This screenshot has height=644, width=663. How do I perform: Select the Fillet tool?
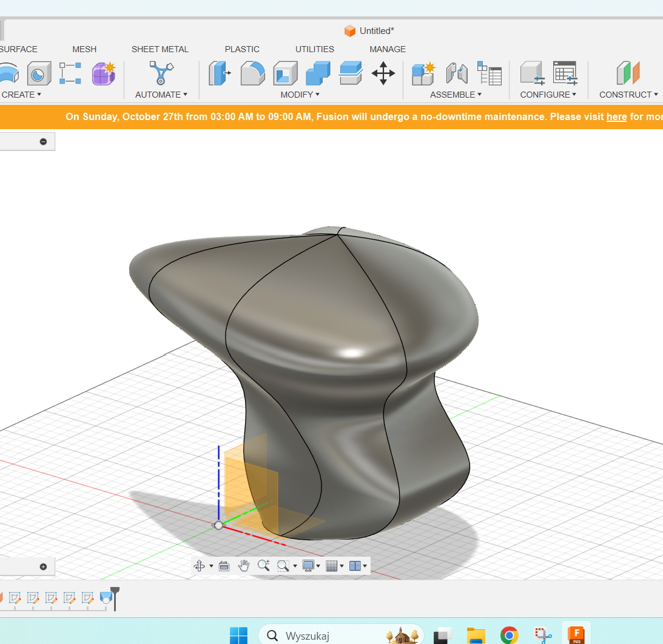click(253, 73)
